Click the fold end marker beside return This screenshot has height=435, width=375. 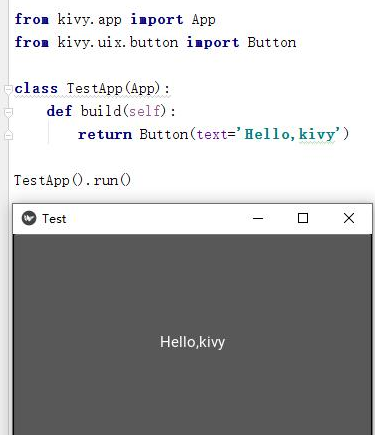[8, 135]
